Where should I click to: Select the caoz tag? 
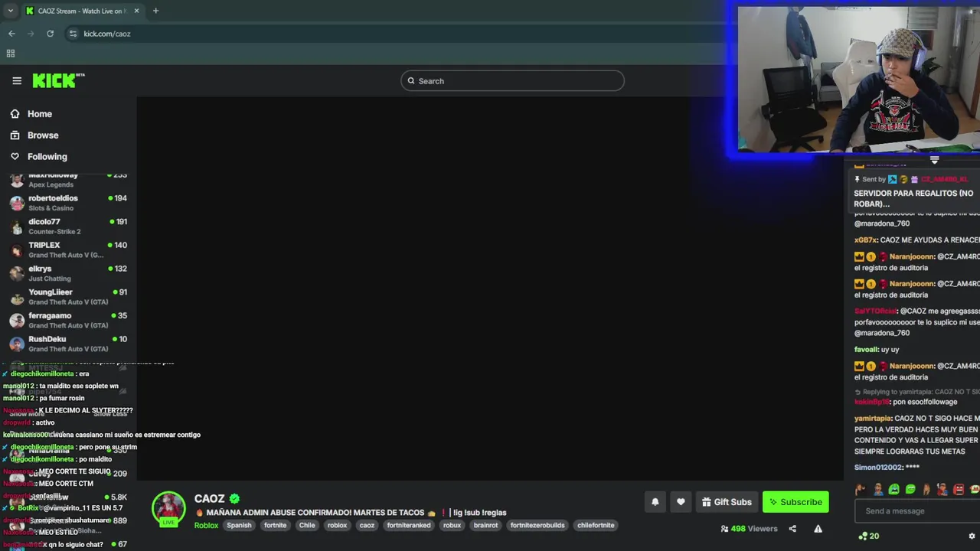[367, 526]
